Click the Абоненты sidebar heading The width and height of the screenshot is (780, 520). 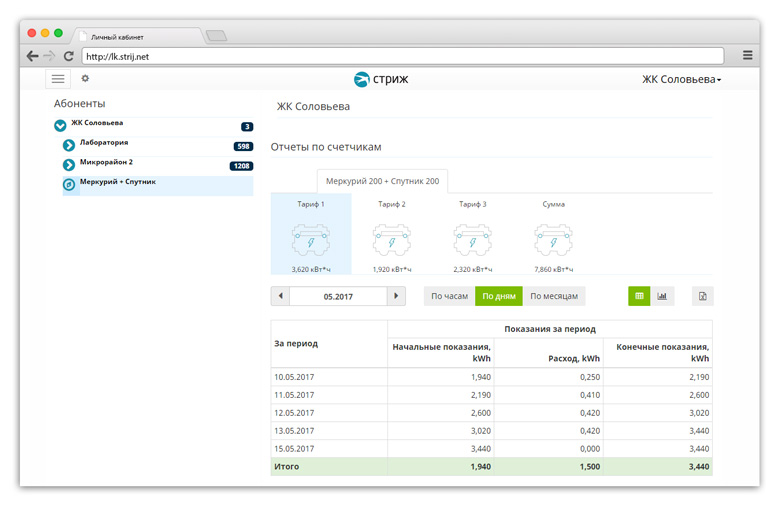tap(80, 104)
